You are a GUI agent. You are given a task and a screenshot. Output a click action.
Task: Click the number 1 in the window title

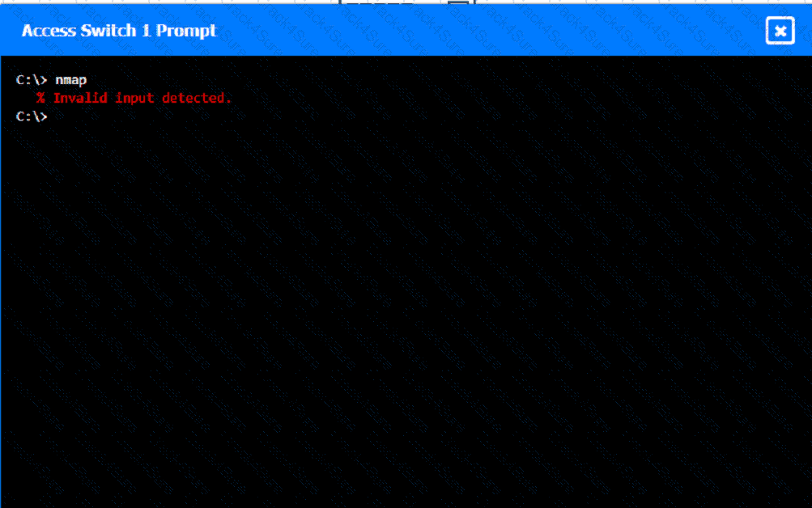(146, 31)
